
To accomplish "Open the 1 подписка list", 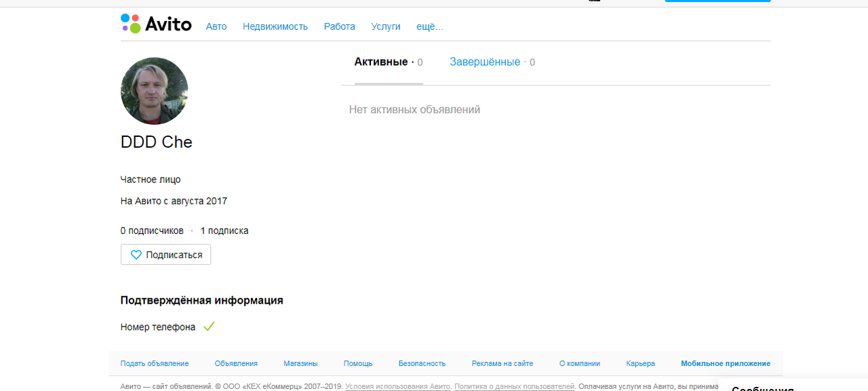I will [x=224, y=231].
